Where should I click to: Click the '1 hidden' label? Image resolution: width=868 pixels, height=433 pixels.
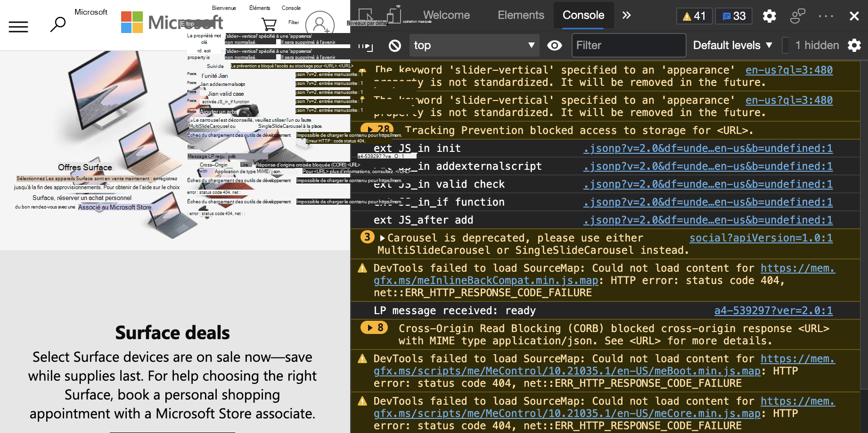(x=817, y=45)
